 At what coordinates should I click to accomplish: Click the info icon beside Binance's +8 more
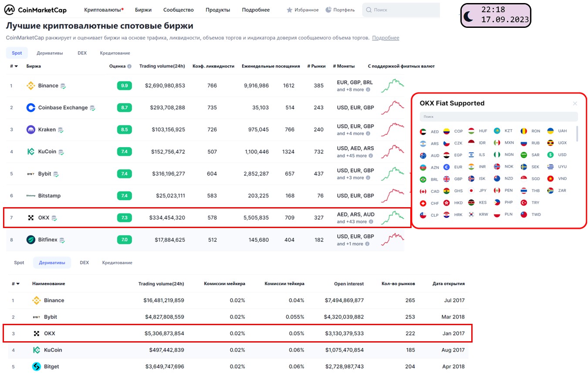368,90
